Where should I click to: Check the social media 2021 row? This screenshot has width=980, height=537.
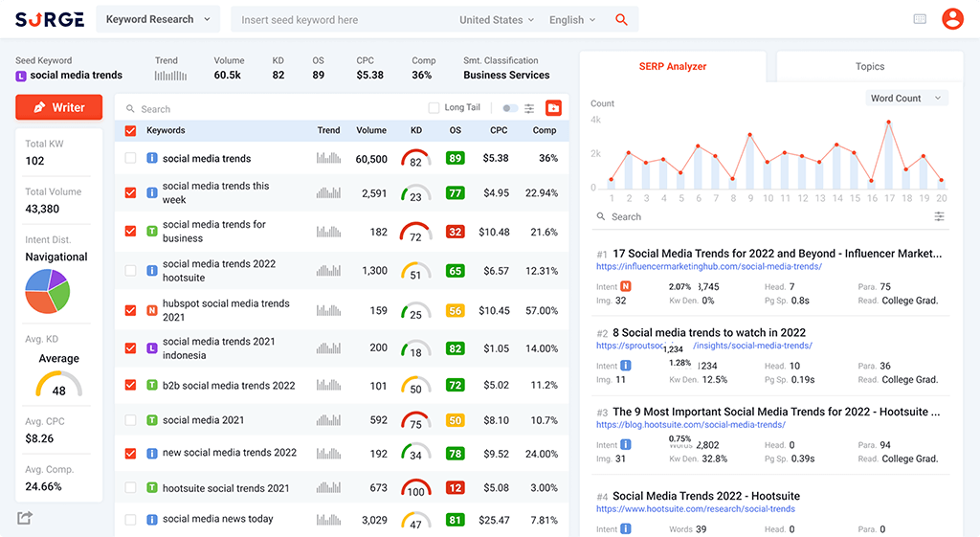tap(130, 420)
